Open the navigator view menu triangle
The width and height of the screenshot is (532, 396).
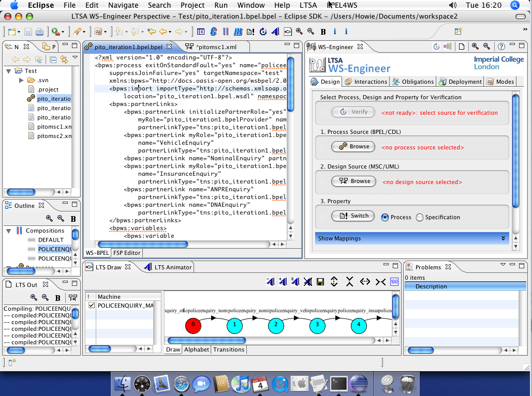point(75,57)
